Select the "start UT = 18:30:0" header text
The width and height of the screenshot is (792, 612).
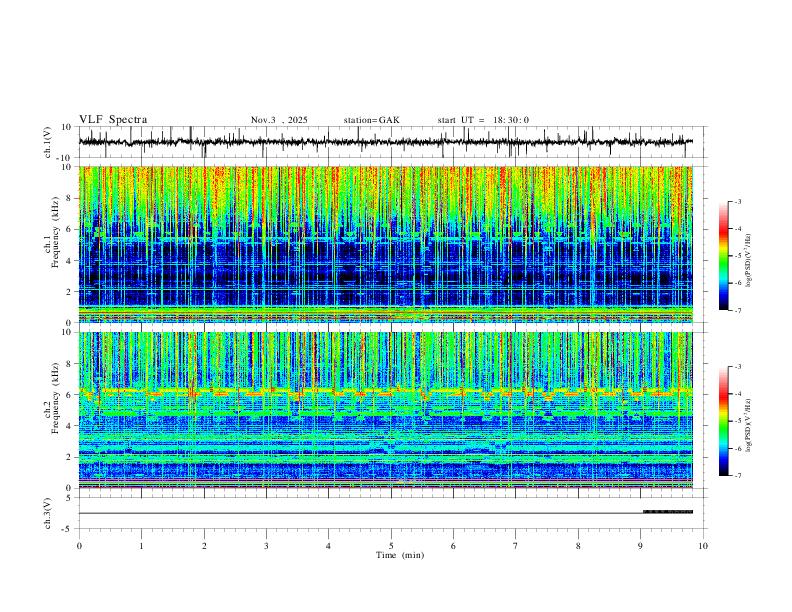[483, 120]
